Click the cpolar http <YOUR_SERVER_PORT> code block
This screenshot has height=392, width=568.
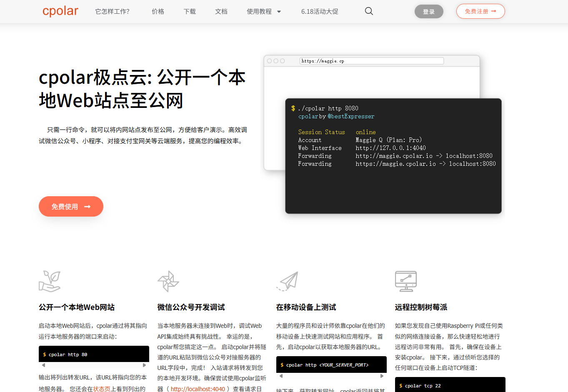click(331, 365)
